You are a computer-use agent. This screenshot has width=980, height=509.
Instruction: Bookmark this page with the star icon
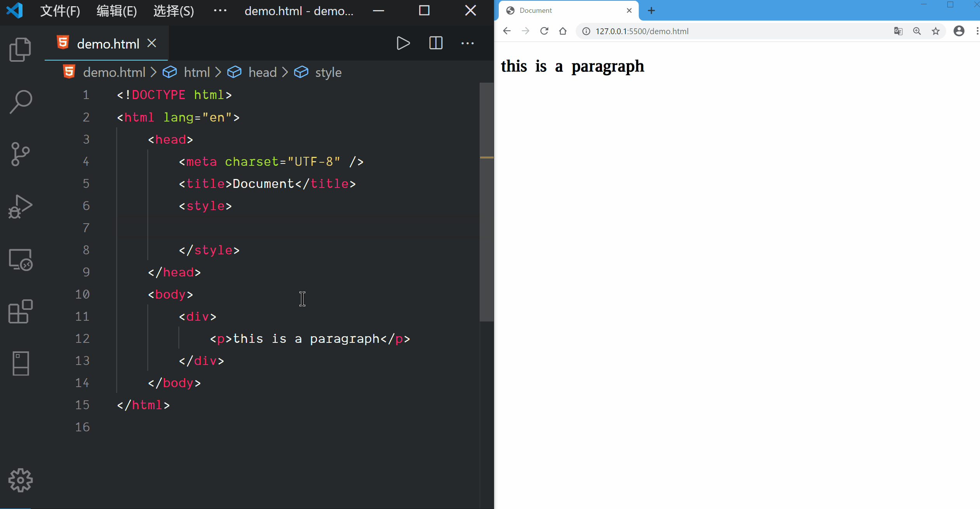tap(935, 31)
